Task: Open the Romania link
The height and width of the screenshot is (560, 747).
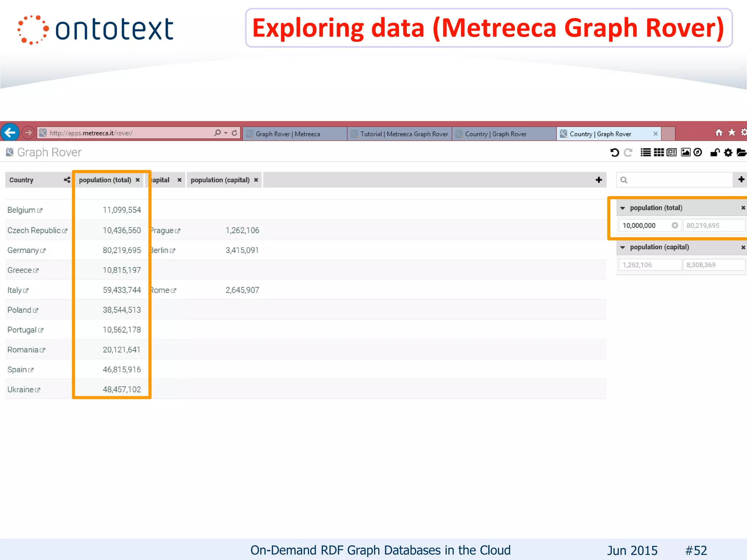Action: click(x=26, y=350)
